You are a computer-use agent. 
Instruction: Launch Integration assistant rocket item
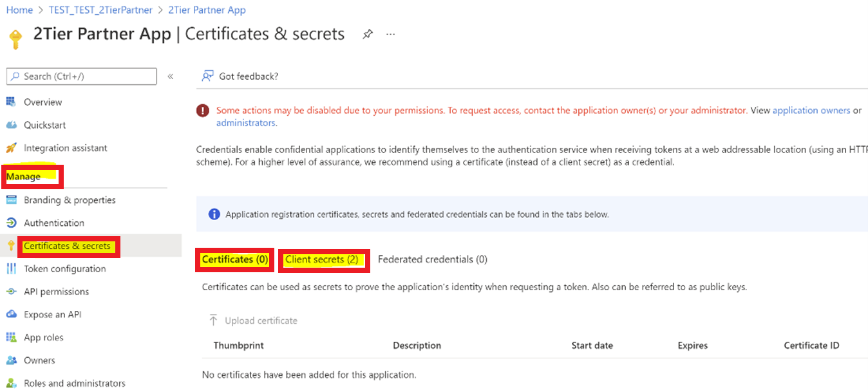pos(65,148)
